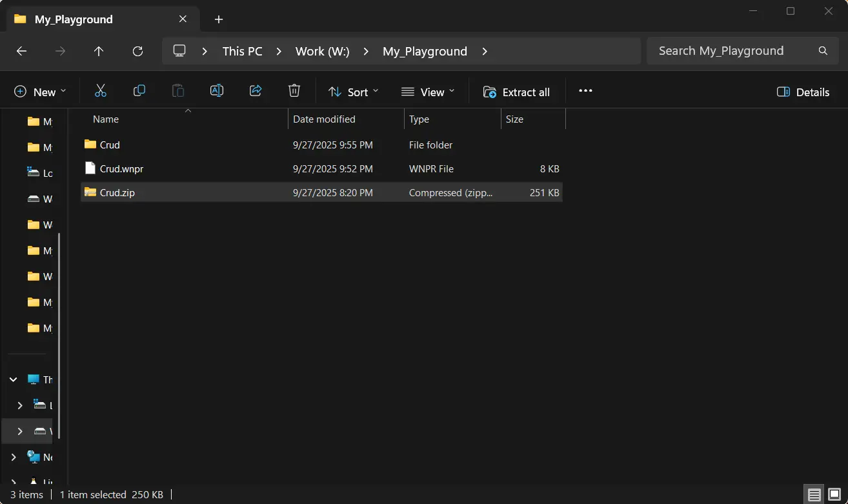
Task: Click the Search My_Playground field
Action: (729, 51)
